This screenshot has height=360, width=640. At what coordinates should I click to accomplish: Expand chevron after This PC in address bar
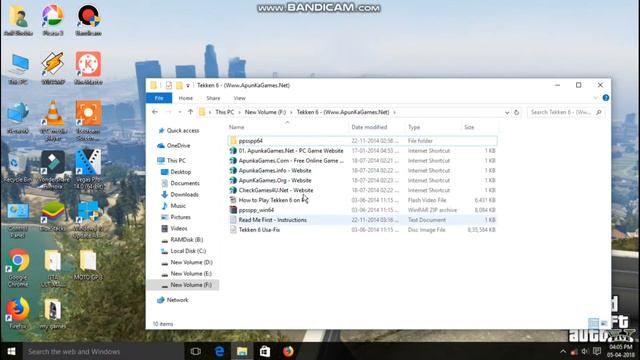[x=240, y=112]
